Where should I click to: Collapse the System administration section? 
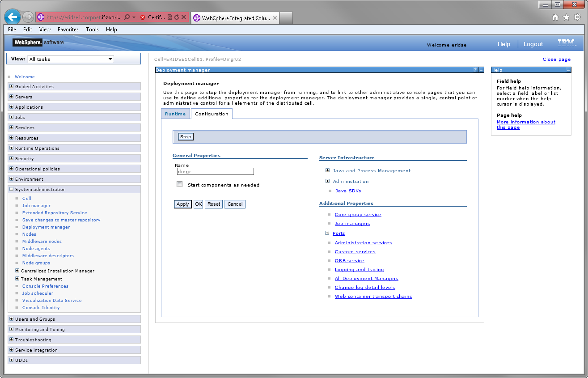click(x=11, y=189)
